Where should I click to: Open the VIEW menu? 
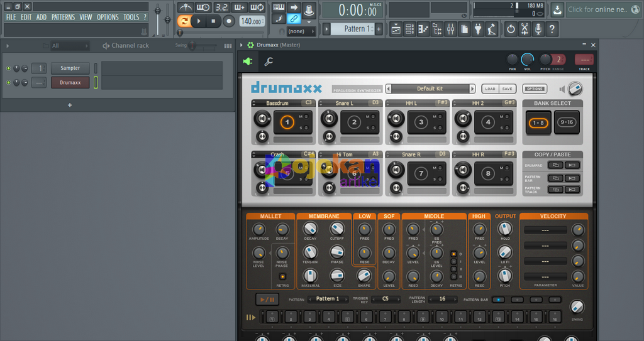(86, 17)
